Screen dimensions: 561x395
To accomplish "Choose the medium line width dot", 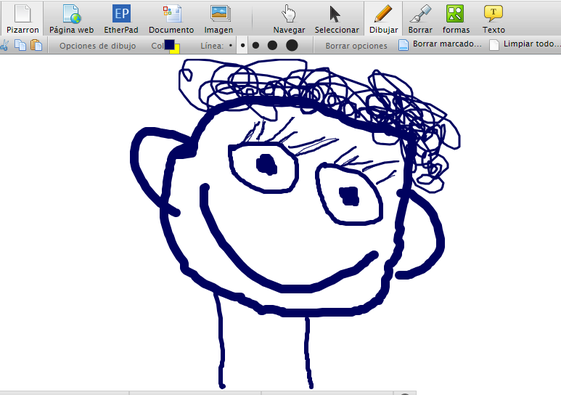I will (x=255, y=45).
